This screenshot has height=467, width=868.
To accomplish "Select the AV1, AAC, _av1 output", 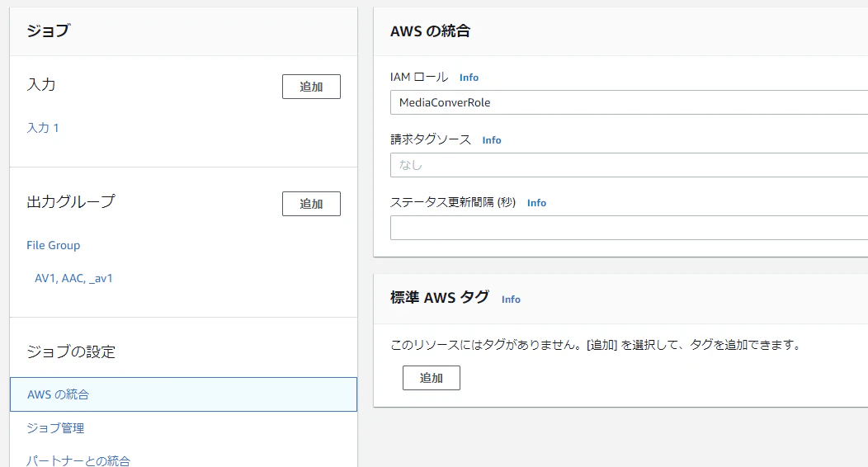I will click(73, 278).
